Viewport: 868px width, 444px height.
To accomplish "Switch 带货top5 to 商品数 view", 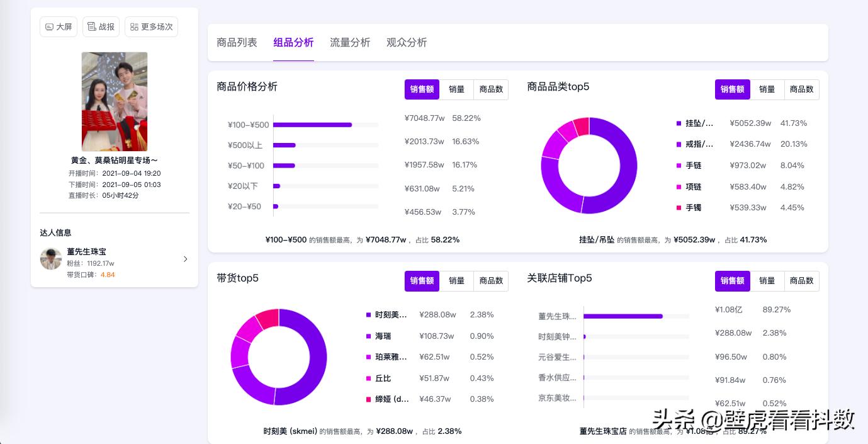I will tap(491, 281).
